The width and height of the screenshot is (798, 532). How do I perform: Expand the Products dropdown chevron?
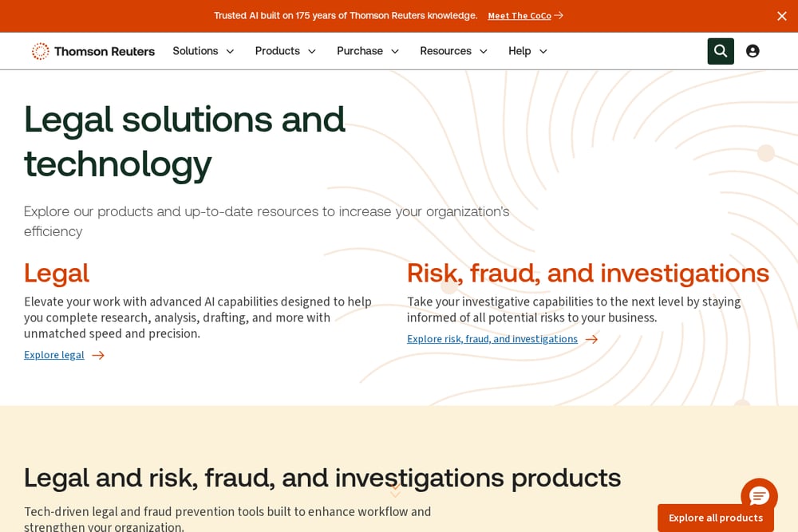312,51
